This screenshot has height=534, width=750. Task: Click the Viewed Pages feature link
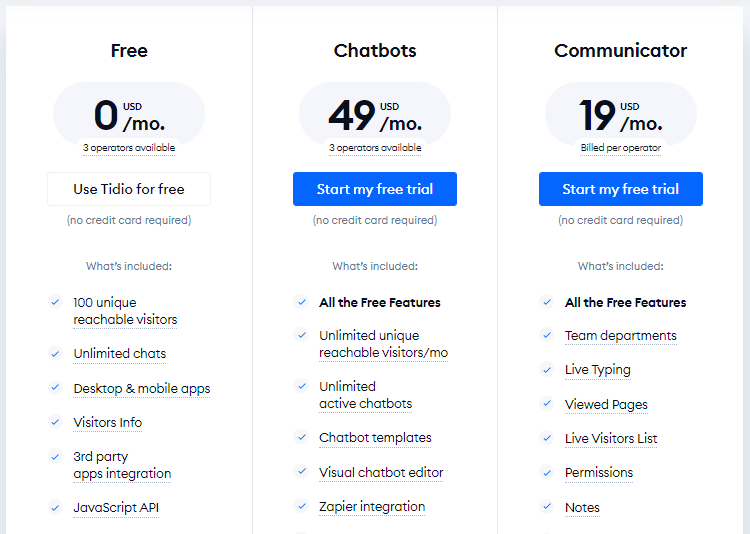(x=606, y=405)
